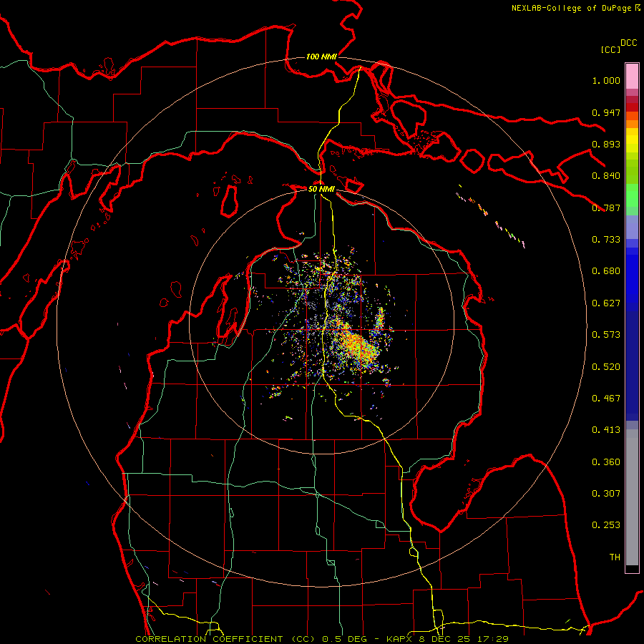
Task: Click the DCC label above the color scale
Action: [x=628, y=43]
